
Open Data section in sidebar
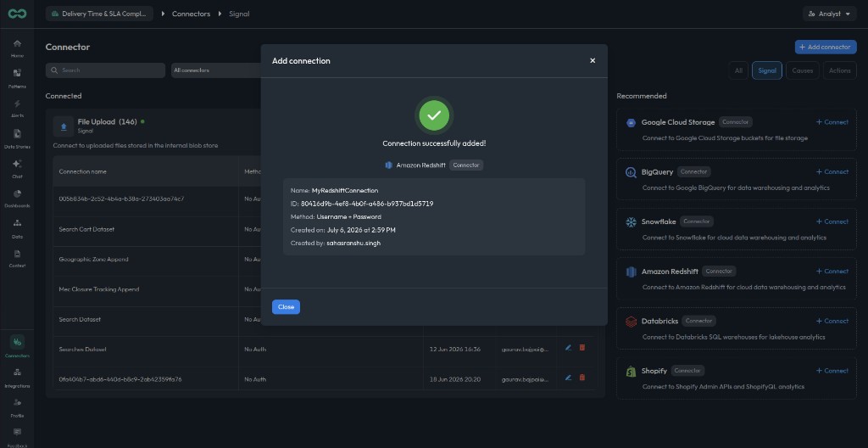tap(17, 228)
